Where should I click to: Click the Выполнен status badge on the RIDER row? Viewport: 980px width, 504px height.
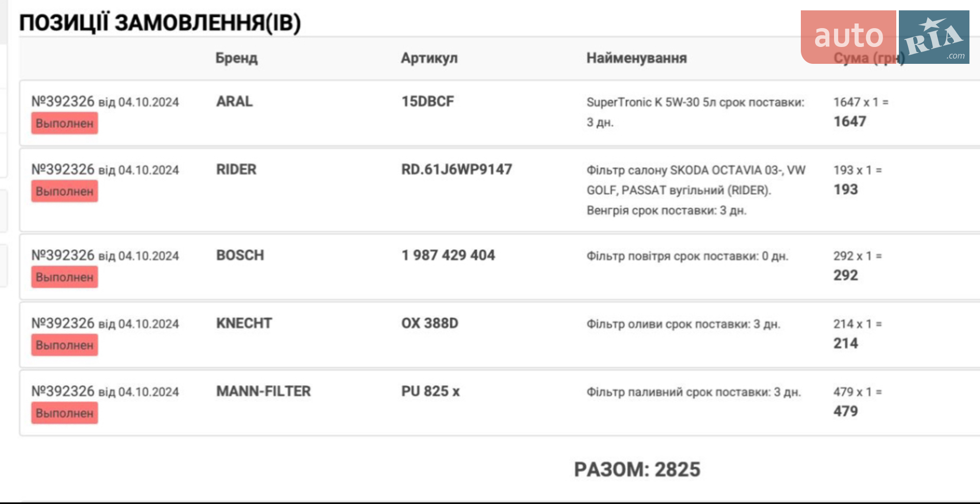(64, 191)
